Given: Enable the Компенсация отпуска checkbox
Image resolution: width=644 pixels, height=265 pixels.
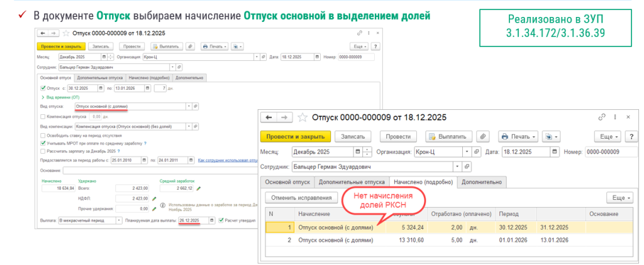Looking at the screenshot, I should (42, 116).
